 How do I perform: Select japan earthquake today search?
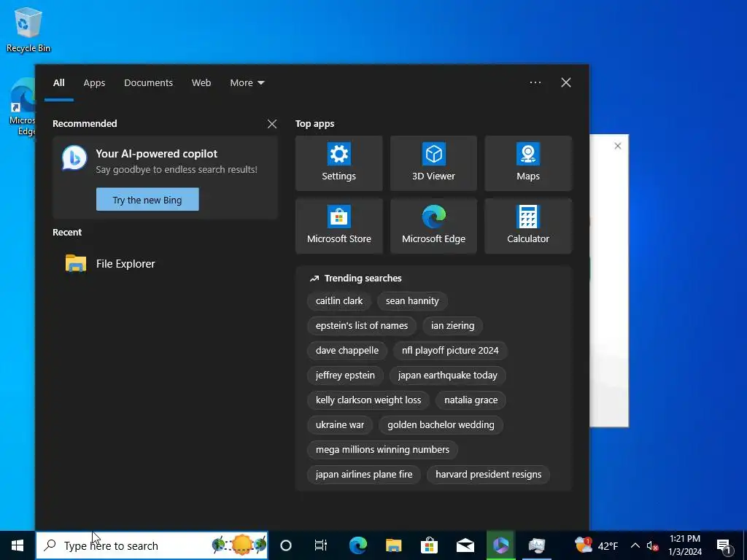point(447,376)
